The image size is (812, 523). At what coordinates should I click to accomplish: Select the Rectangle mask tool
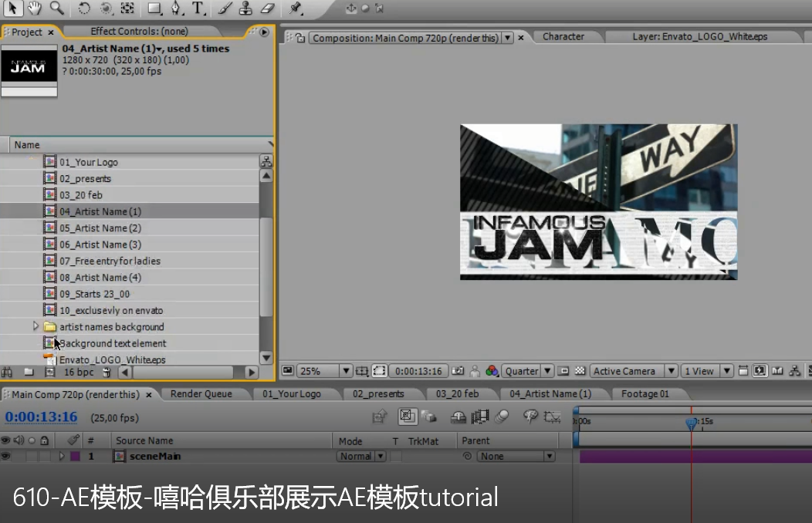tap(154, 8)
